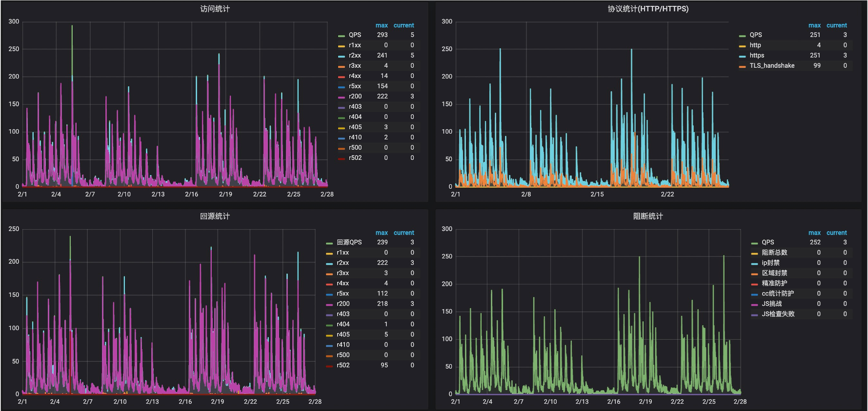Toggle QPS series in 访问统计 legend
This screenshot has height=411, width=868.
(355, 35)
